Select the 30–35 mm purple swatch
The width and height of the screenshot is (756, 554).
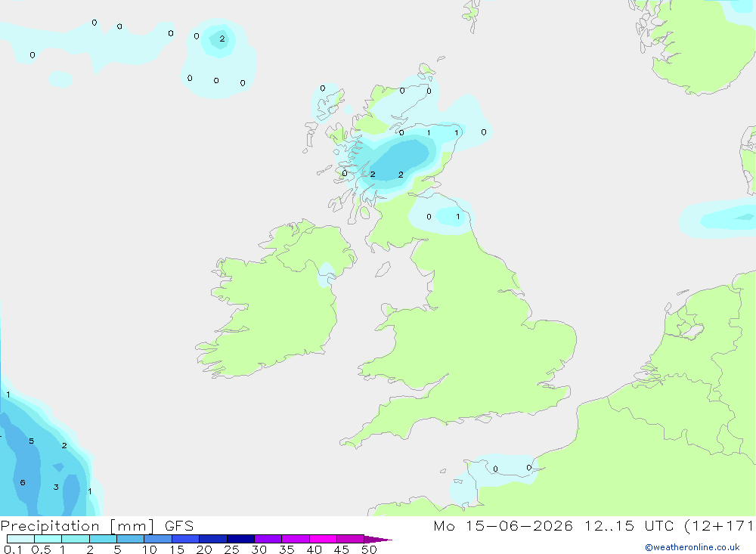click(x=268, y=539)
